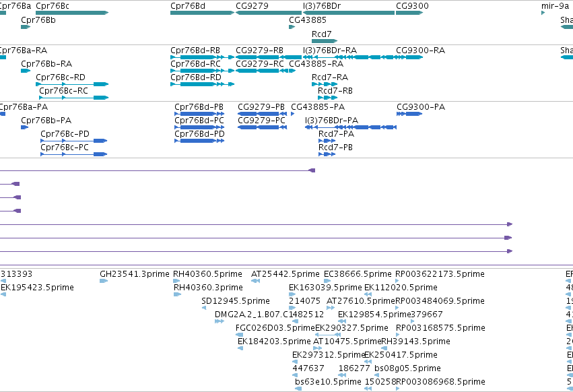Open transcript Cpr76Bb-RA label

pyautogui.click(x=46, y=64)
